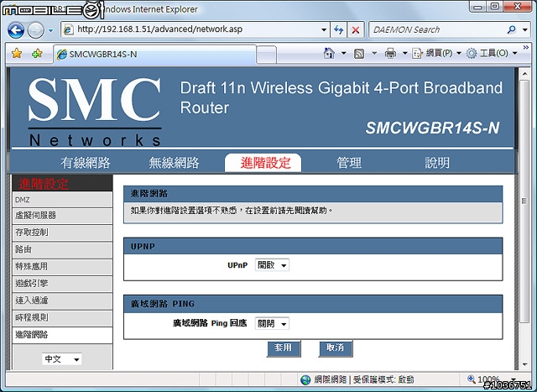The image size is (537, 392).
Task: Click the status bar internet zone globe icon
Action: pyautogui.click(x=305, y=379)
